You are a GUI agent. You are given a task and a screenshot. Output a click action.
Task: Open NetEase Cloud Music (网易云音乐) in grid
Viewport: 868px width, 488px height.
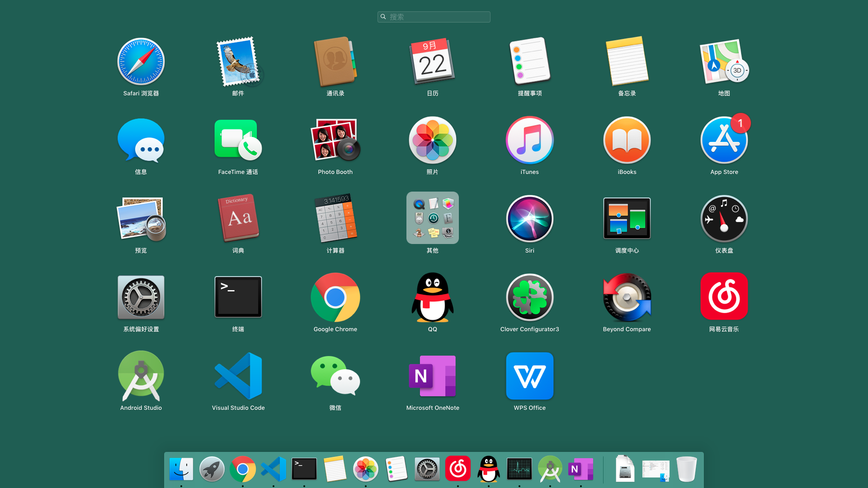(724, 296)
